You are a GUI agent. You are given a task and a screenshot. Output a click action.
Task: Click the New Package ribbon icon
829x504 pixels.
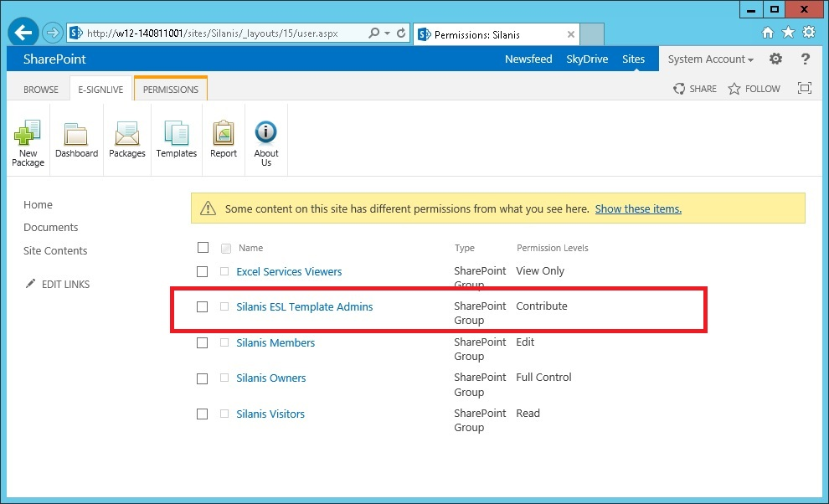coord(28,134)
